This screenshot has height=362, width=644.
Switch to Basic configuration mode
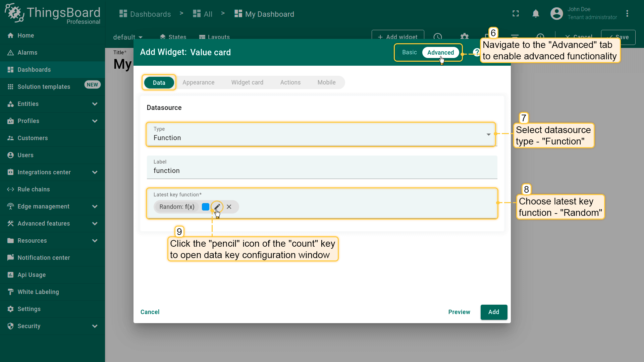click(x=409, y=52)
